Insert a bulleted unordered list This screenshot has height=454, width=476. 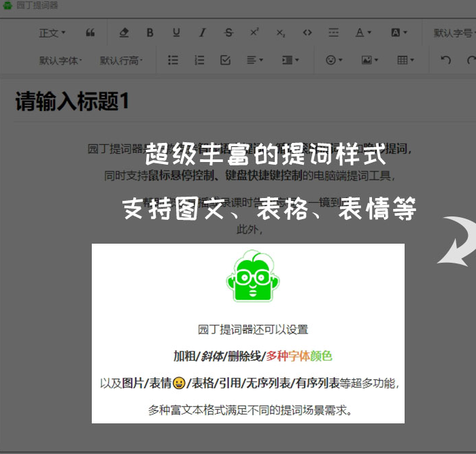coord(173,61)
